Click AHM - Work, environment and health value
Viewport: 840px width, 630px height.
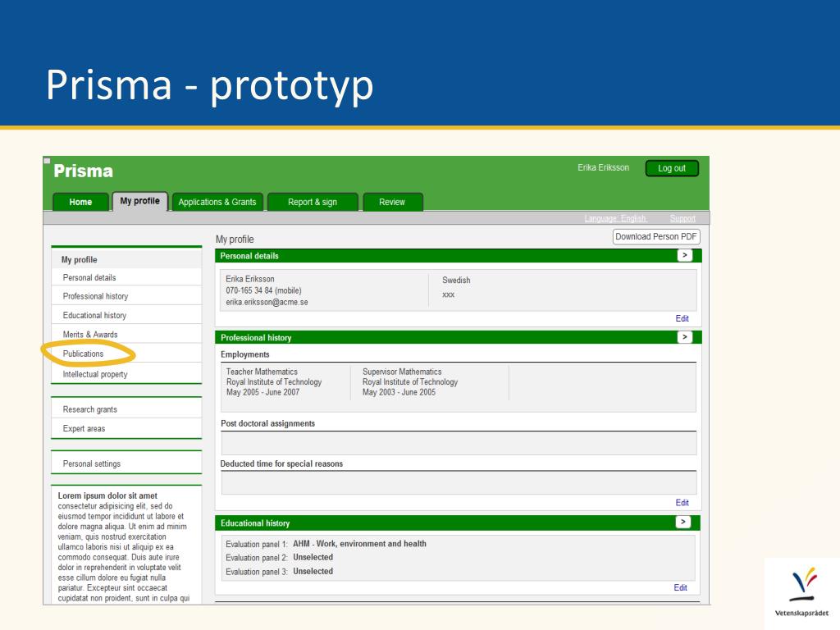(359, 544)
